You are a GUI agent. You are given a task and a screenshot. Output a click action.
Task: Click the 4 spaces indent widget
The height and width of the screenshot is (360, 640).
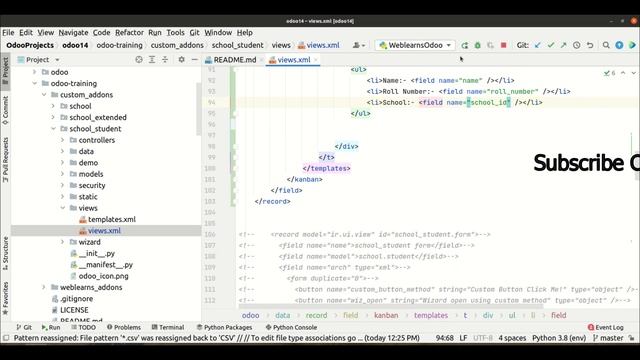click(512, 338)
